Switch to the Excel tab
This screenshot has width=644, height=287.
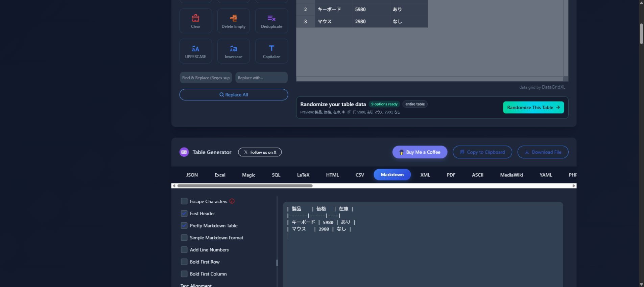(220, 175)
